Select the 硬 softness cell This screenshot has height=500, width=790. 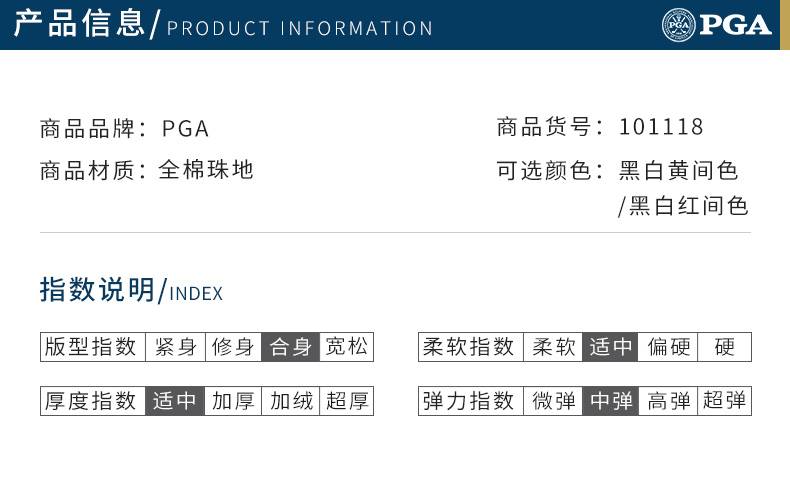pyautogui.click(x=725, y=347)
